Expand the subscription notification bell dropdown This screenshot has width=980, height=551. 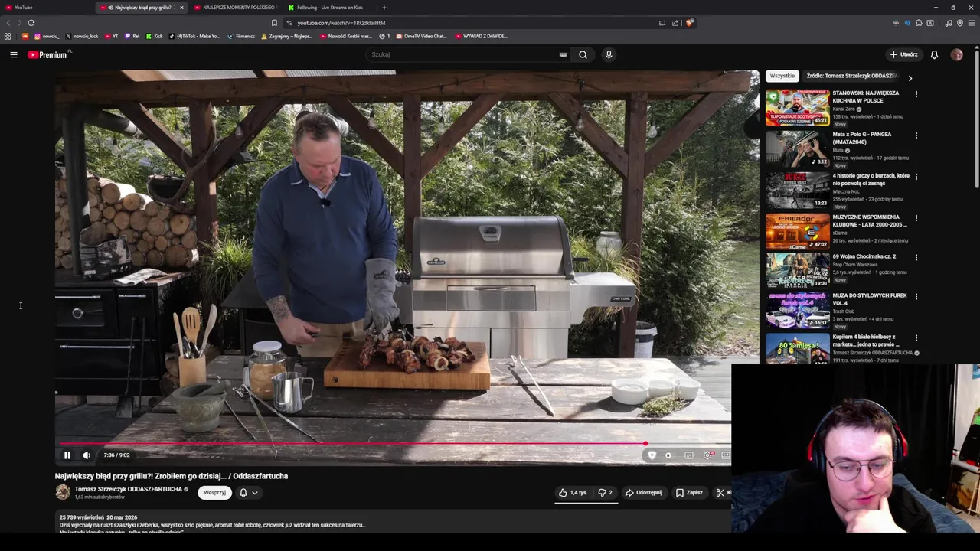tap(249, 493)
